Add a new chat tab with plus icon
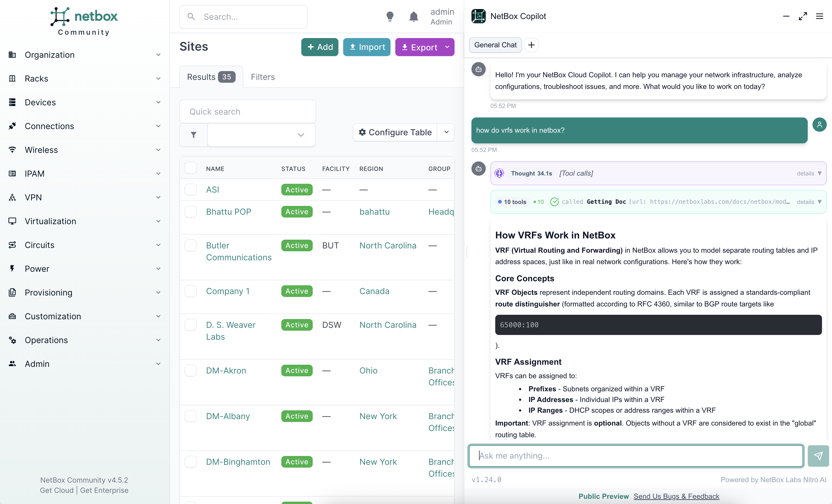The image size is (832, 504). click(531, 45)
